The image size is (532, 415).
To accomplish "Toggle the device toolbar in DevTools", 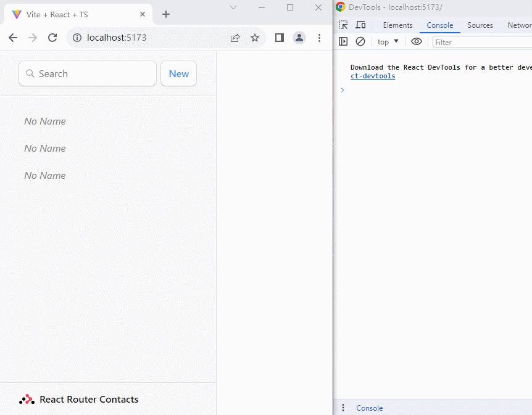I will [x=360, y=25].
